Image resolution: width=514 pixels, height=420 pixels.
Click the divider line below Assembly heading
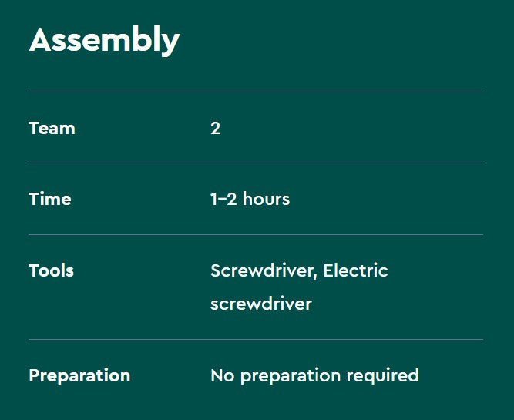(x=256, y=92)
